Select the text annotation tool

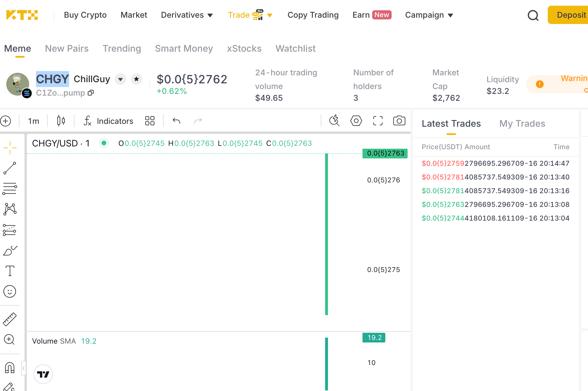tap(10, 271)
